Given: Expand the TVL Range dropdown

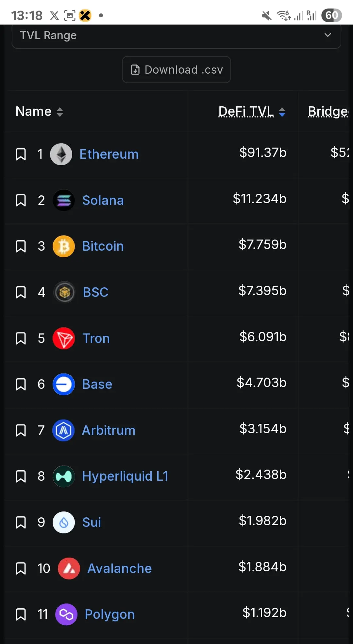Looking at the screenshot, I should (176, 35).
